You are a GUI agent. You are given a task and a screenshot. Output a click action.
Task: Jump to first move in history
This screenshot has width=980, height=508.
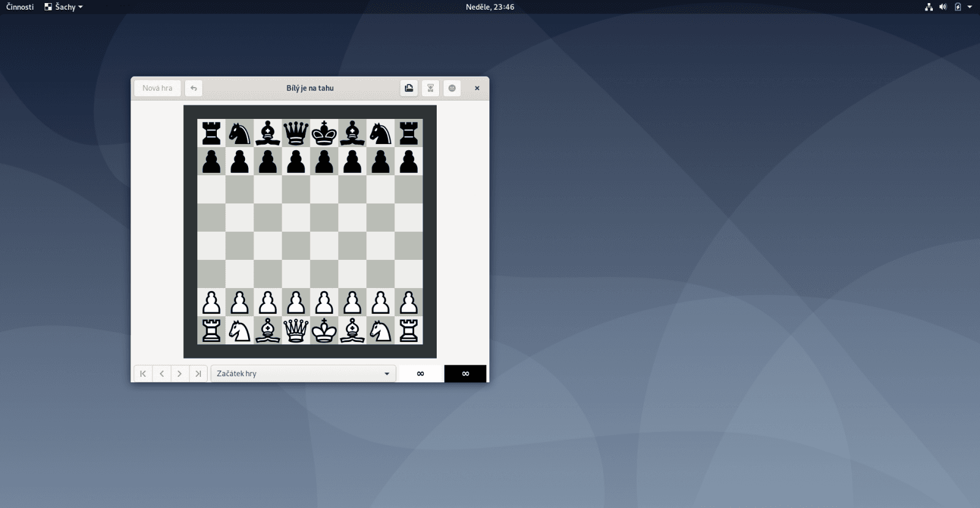[x=143, y=374]
